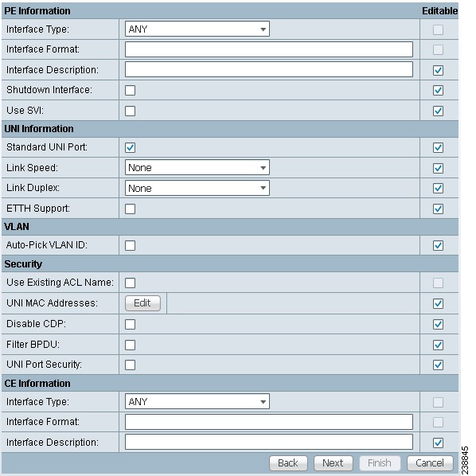Check the Use SVI option

click(x=130, y=111)
